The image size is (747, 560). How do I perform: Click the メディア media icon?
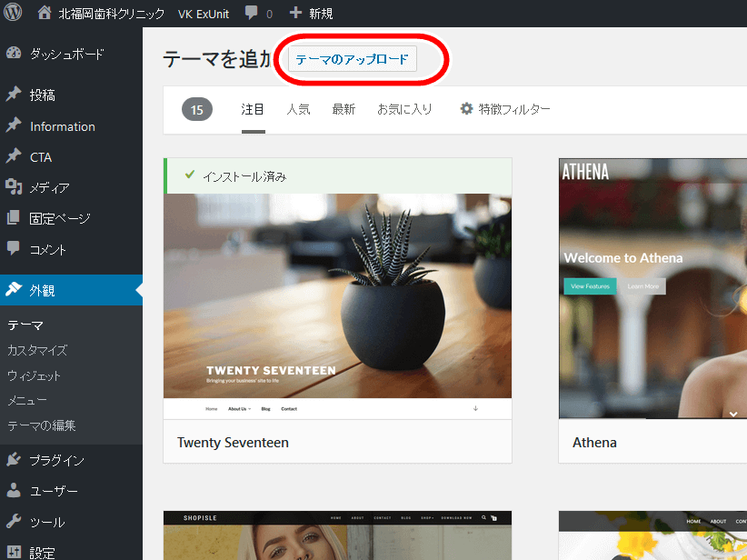pos(14,187)
